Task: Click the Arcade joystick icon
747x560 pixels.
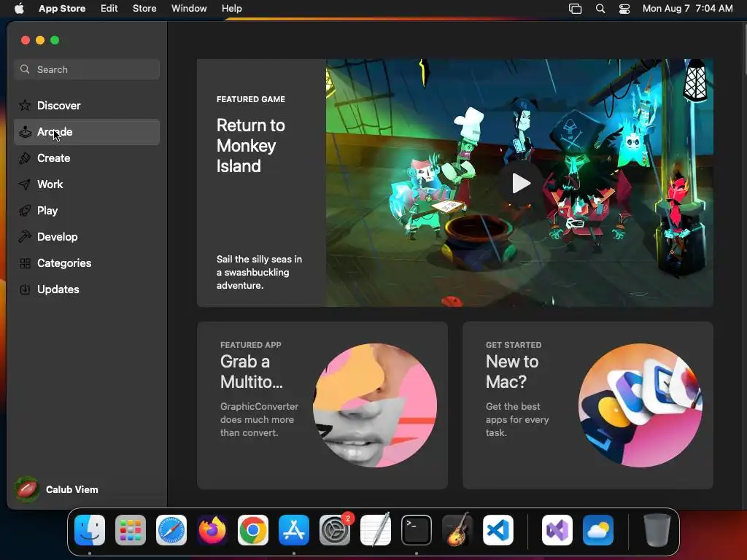Action: 25,132
